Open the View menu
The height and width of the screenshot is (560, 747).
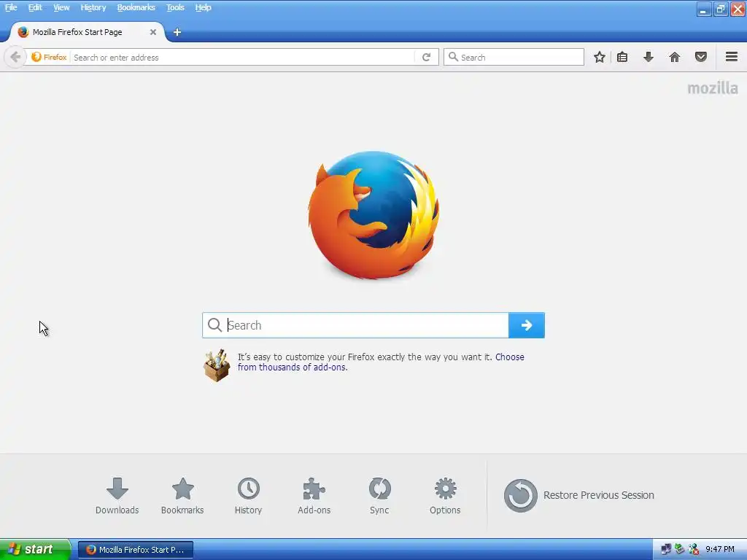tap(61, 7)
